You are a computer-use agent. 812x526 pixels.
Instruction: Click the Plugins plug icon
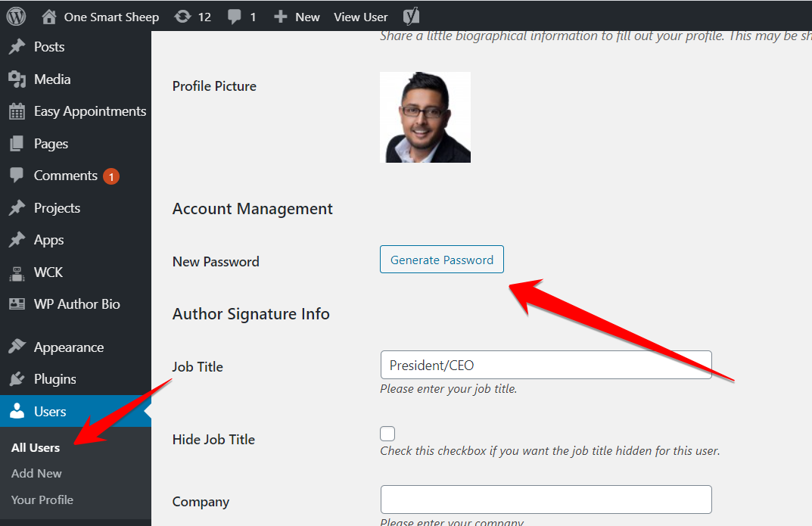[17, 379]
